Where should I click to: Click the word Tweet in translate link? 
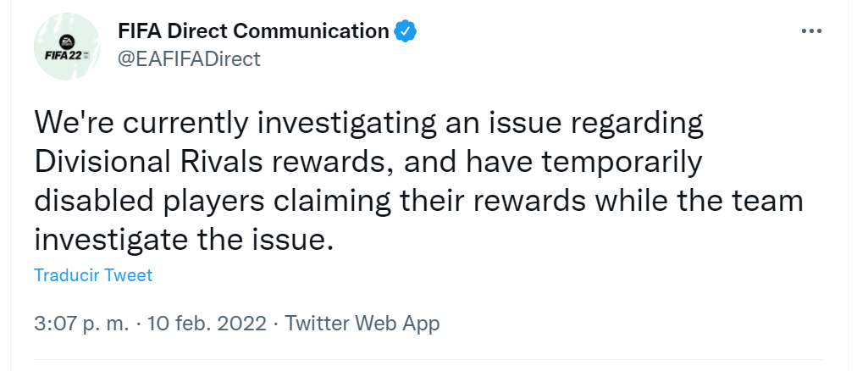[128, 275]
